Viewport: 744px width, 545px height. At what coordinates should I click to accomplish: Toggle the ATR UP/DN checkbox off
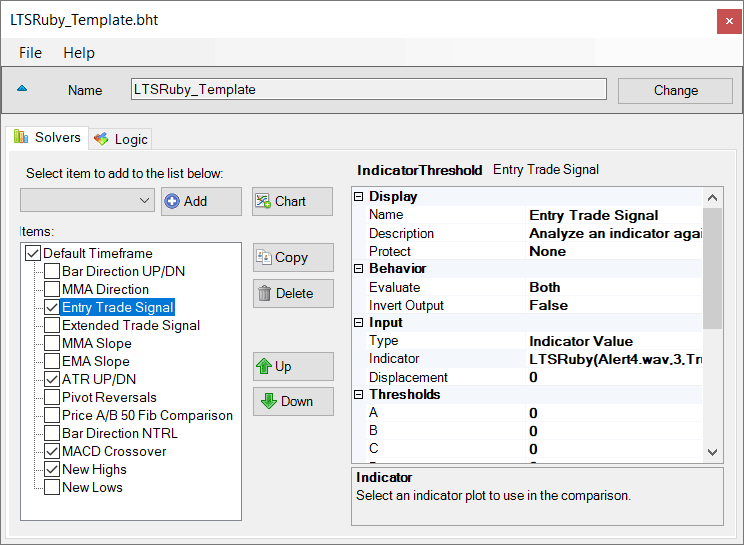(52, 379)
